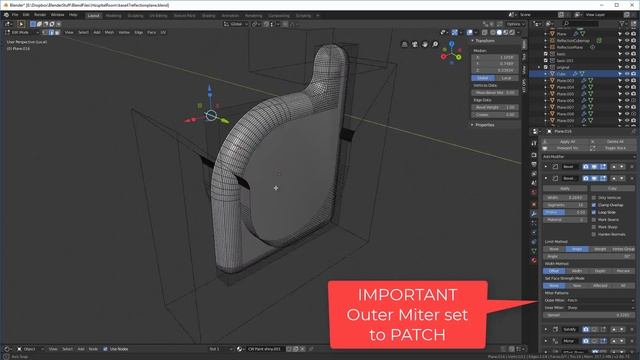Open the Render menu

tap(40, 15)
